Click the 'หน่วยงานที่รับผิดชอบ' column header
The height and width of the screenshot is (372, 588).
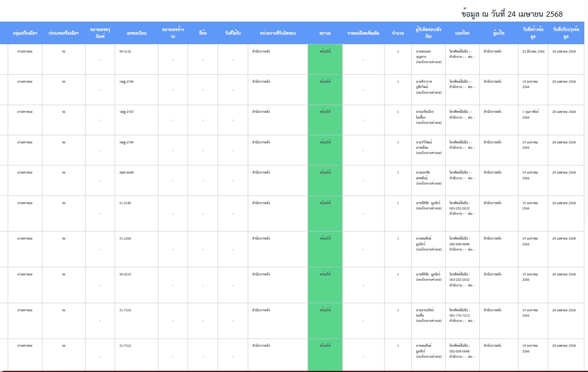pyautogui.click(x=278, y=33)
